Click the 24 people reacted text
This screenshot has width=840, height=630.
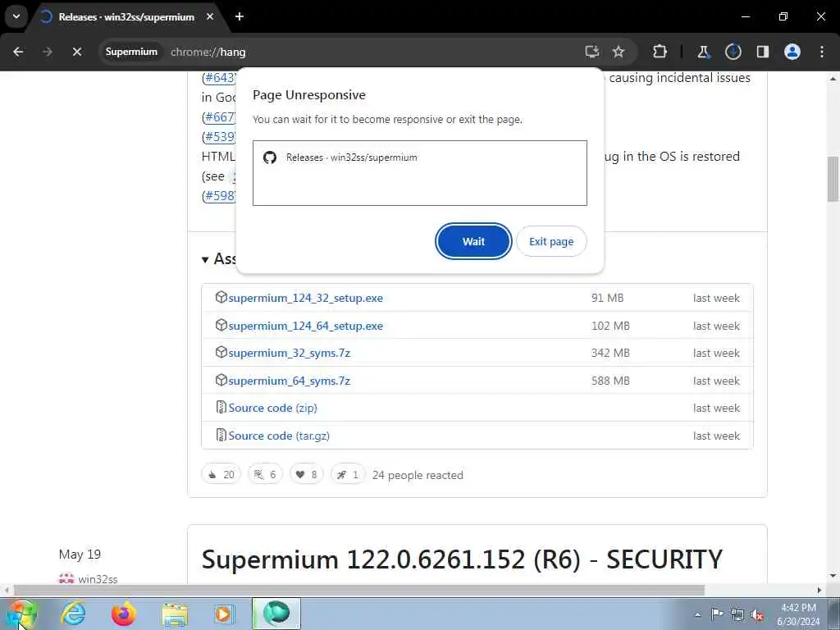418,475
